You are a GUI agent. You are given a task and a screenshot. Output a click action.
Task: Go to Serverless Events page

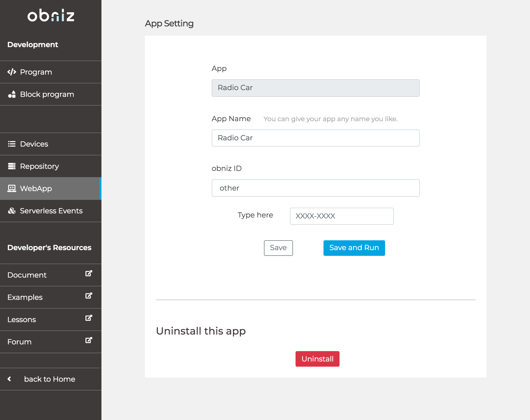point(51,211)
